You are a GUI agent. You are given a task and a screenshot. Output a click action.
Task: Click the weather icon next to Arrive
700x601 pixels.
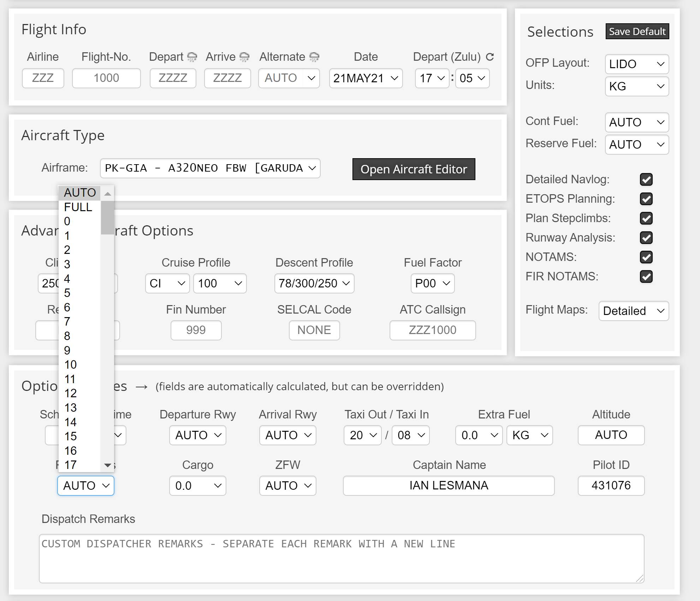coord(244,57)
